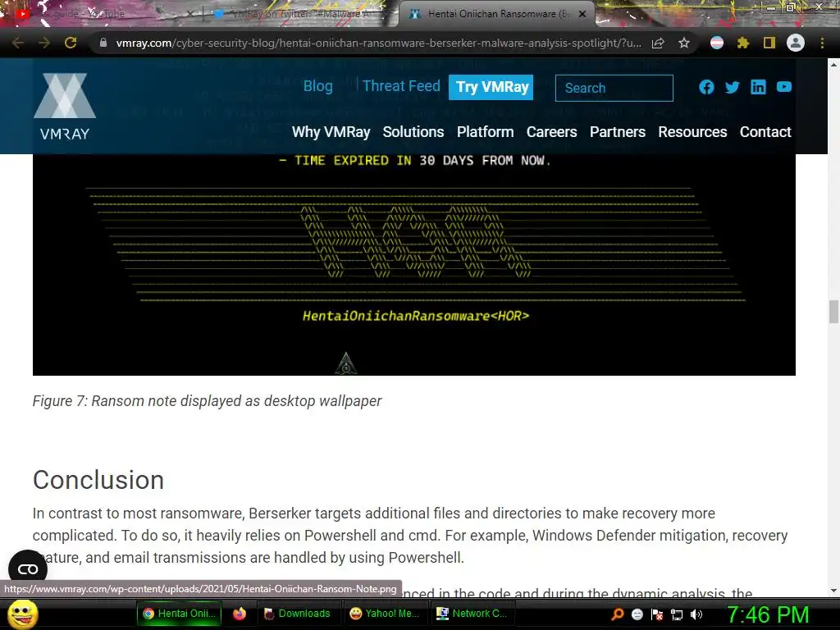
Task: Open the Resources menu
Action: pyautogui.click(x=692, y=132)
